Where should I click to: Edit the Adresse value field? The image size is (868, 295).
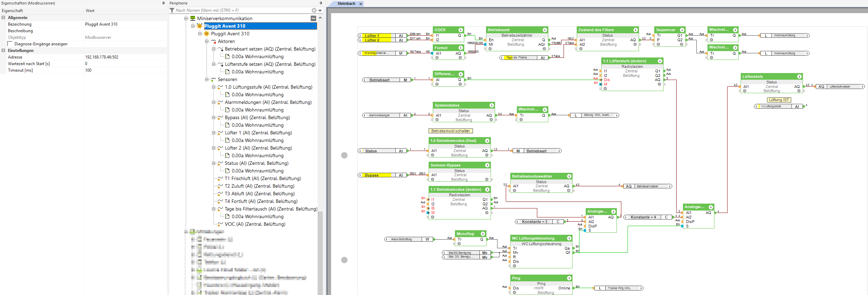pyautogui.click(x=125, y=57)
